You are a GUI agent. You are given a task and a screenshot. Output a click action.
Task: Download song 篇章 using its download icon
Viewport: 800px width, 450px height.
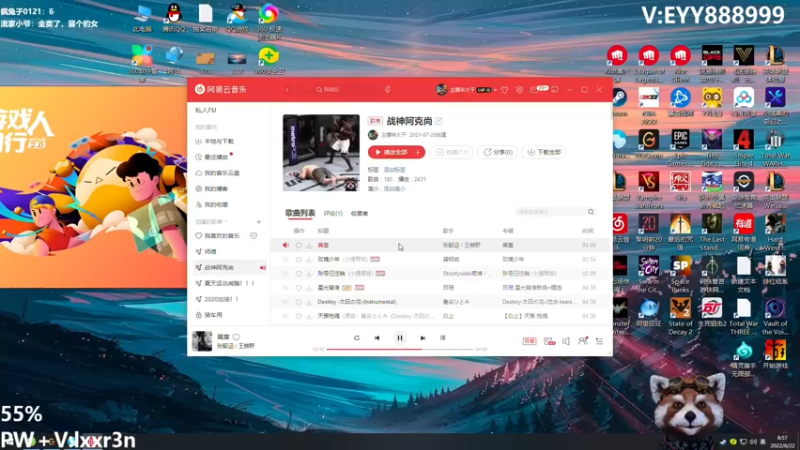pos(309,245)
